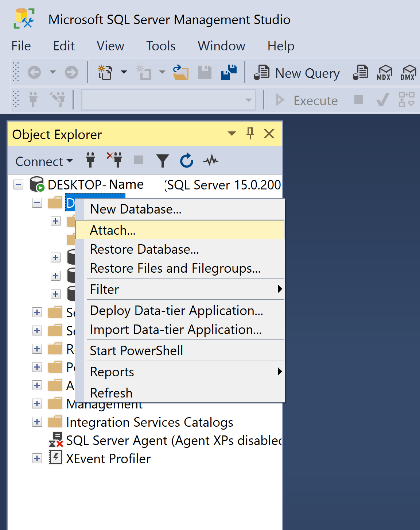Image resolution: width=420 pixels, height=530 pixels.
Task: Open the Object Explorer window position dropdown
Action: coord(232,134)
